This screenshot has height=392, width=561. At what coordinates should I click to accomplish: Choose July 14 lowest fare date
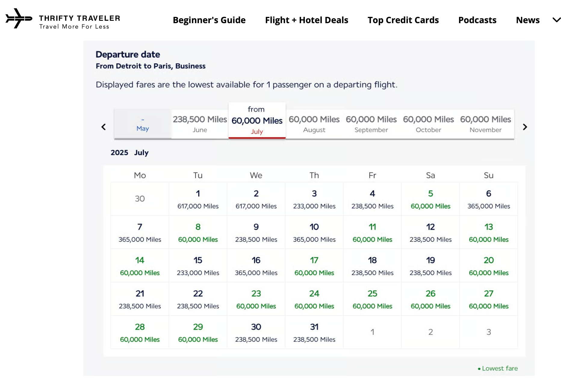coord(140,266)
